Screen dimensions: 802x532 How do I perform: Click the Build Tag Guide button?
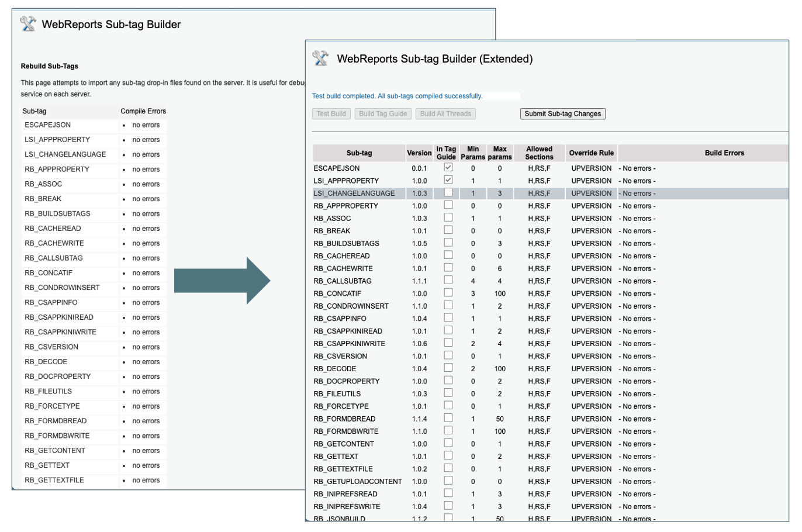(383, 114)
